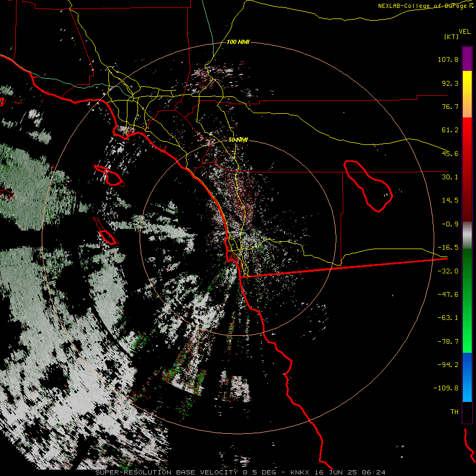Click the Santa Catalina Island outline
This screenshot has width=476, height=476.
[109, 176]
